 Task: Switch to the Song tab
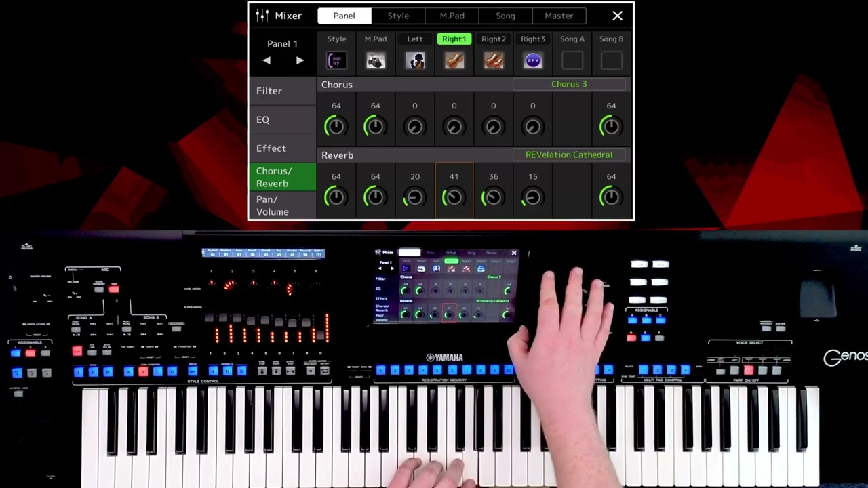[x=505, y=16]
